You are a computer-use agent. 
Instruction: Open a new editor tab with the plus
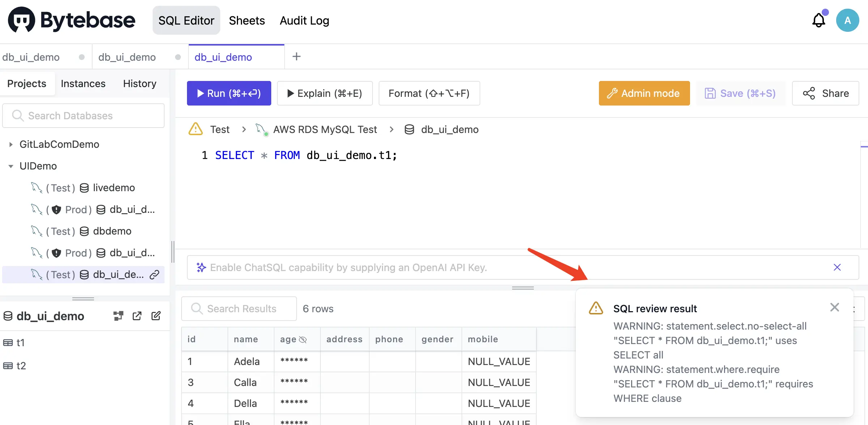pos(296,56)
